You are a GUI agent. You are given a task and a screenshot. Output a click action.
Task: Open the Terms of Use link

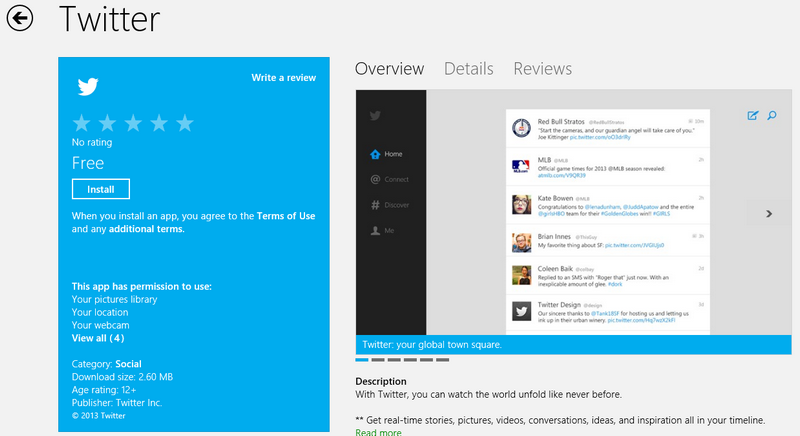(x=285, y=216)
